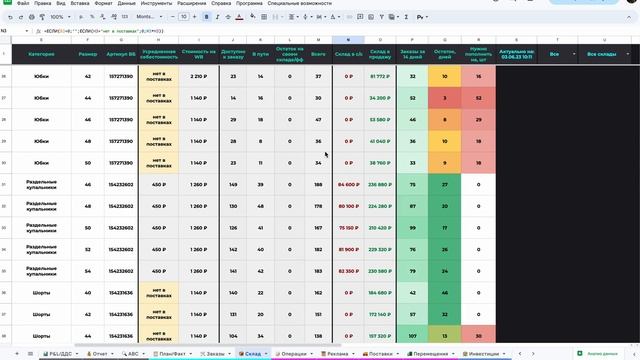Show later sheet tabs with right arrow
The image size is (640, 360).
coord(533,353)
